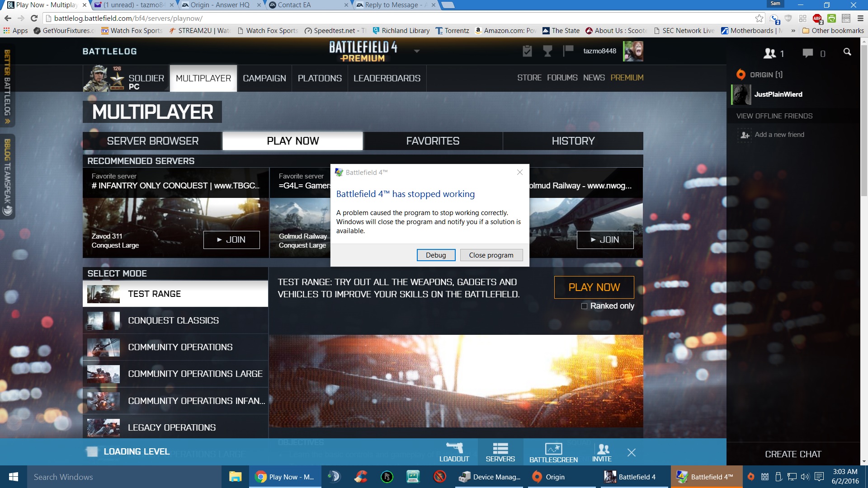The width and height of the screenshot is (868, 488).
Task: Open the Battlescreen icon
Action: (x=553, y=452)
